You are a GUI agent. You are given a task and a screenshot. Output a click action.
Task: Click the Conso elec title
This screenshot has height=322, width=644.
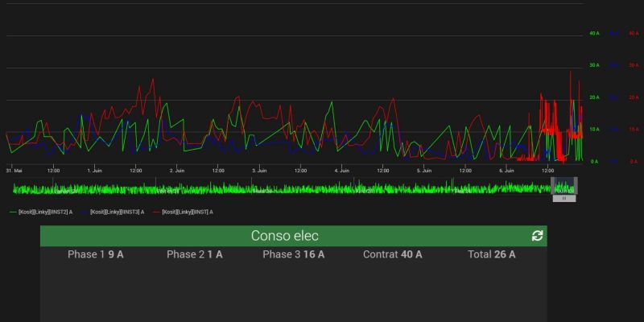coord(285,236)
